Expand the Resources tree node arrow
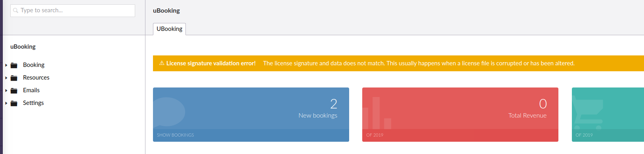 (6, 78)
